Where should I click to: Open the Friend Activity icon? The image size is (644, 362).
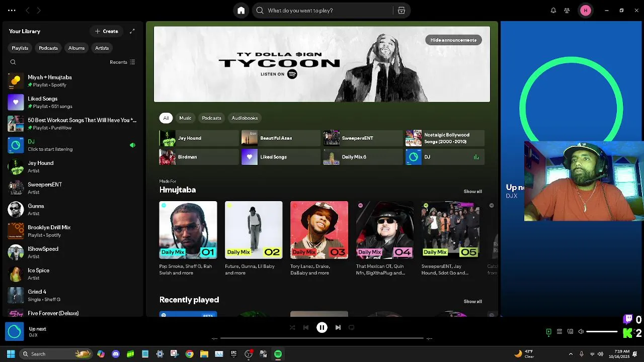click(567, 11)
